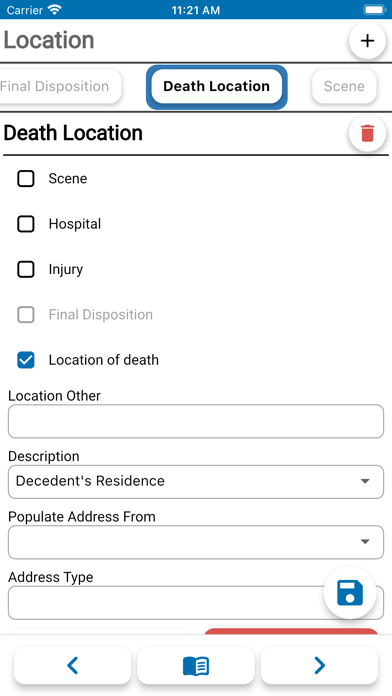
Task: Click the Location Other text field
Action: tap(196, 421)
